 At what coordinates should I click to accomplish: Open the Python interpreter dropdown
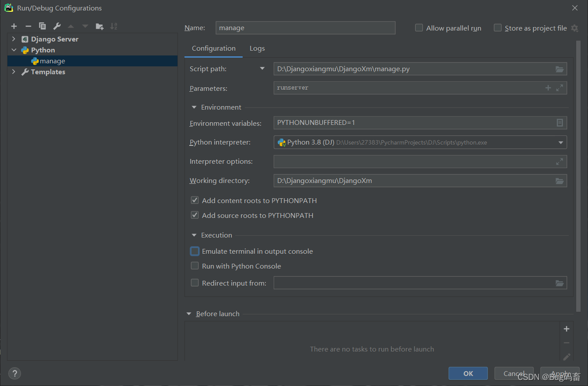[561, 142]
